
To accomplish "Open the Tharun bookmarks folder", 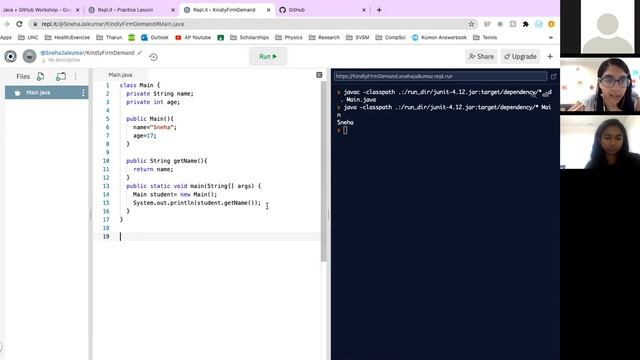I will 109,38.
